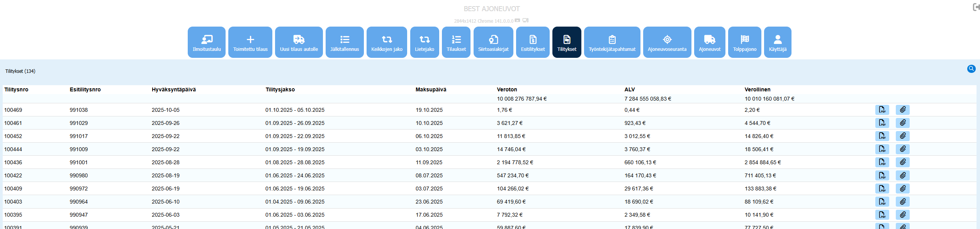Open PDF for settlement 100469
980x229 pixels.
click(x=882, y=110)
